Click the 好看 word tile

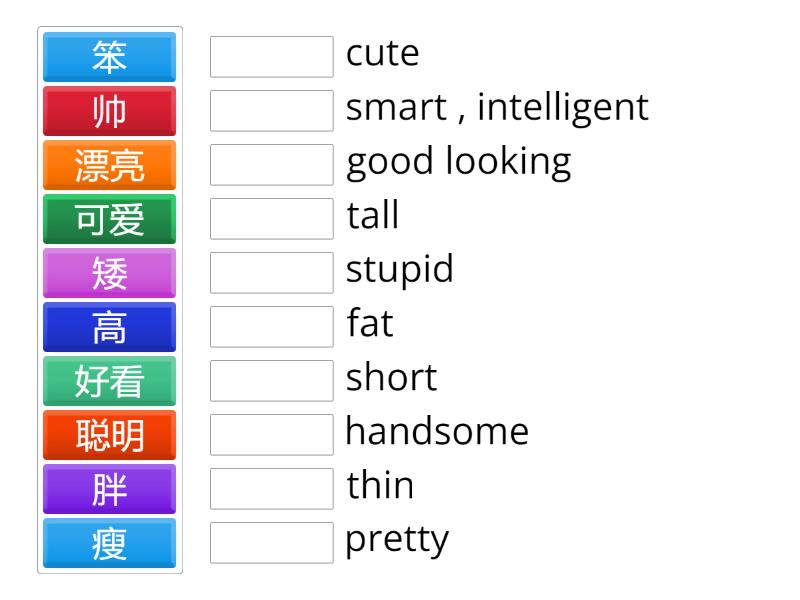pyautogui.click(x=109, y=381)
